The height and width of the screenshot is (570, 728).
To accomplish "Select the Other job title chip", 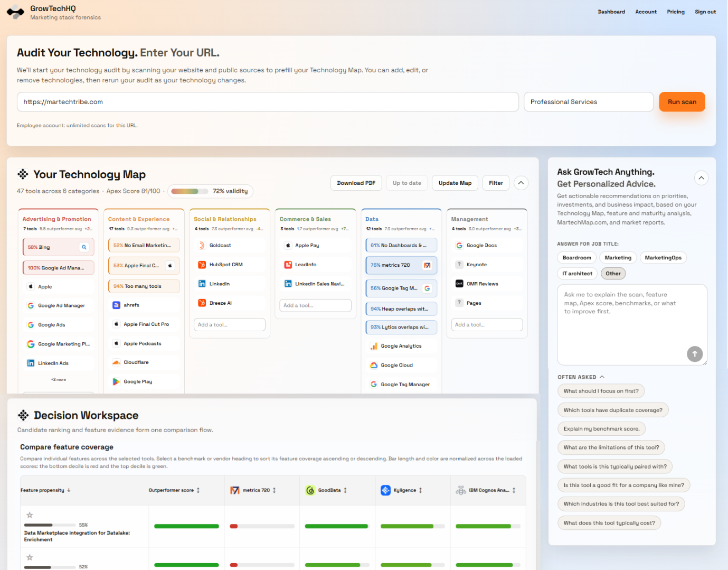I will [613, 274].
